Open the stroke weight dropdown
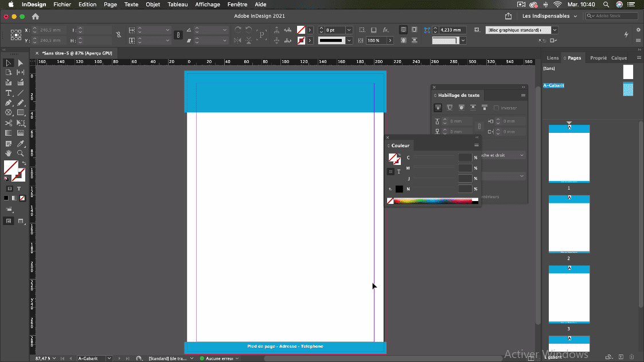The width and height of the screenshot is (644, 362). point(349,30)
